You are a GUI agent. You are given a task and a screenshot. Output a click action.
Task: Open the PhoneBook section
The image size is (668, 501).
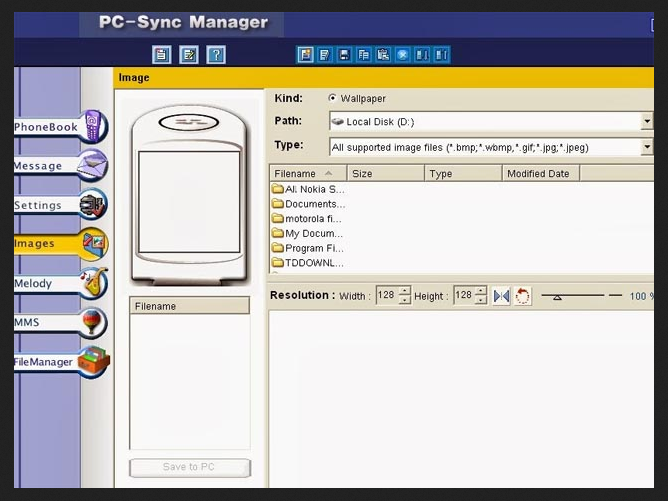(61, 127)
